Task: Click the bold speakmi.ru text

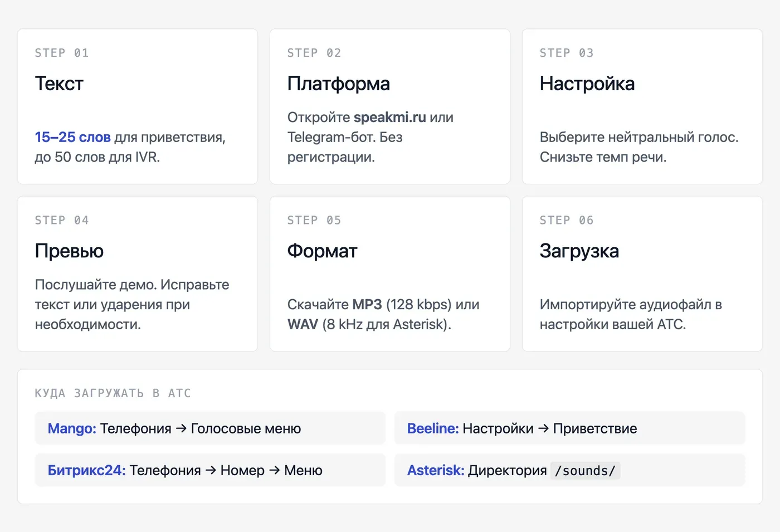Action: coord(389,118)
